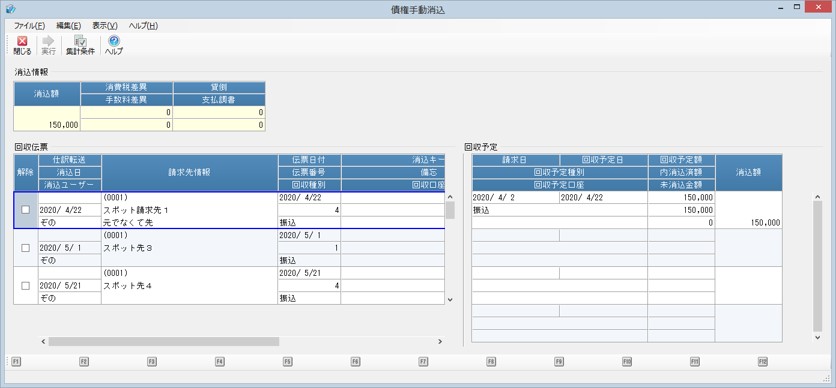Click the down arrow of 回収伝票 list scrollbar

click(450, 300)
